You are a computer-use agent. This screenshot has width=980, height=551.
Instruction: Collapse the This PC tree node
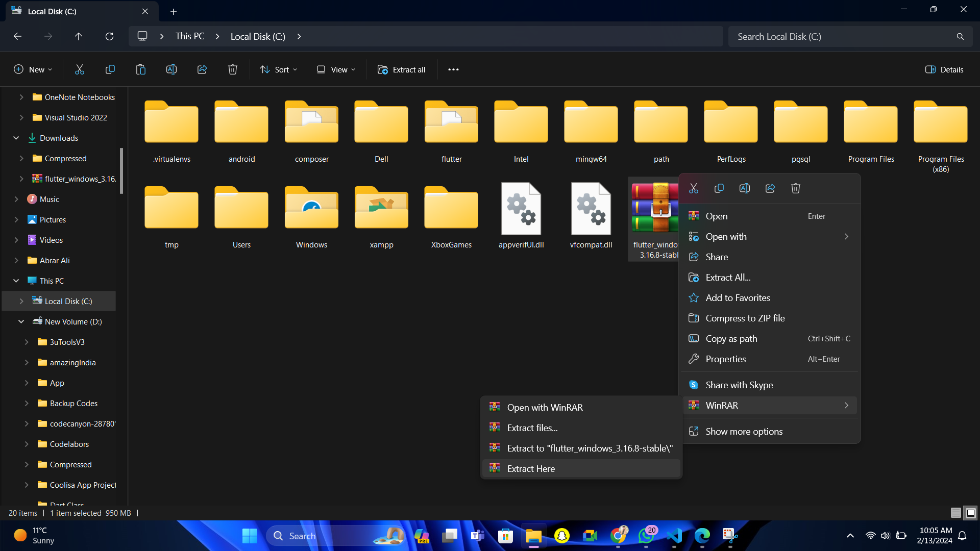click(16, 281)
